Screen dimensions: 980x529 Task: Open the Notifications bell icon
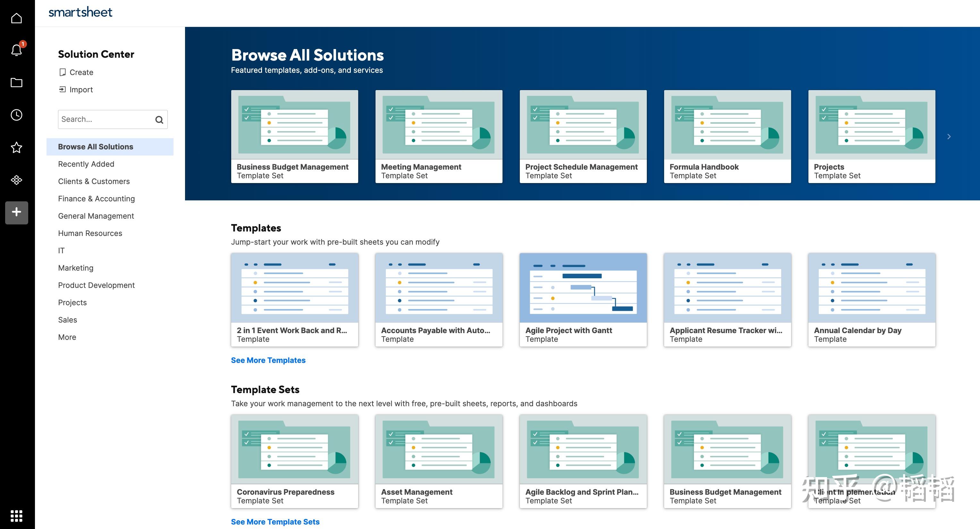point(16,50)
